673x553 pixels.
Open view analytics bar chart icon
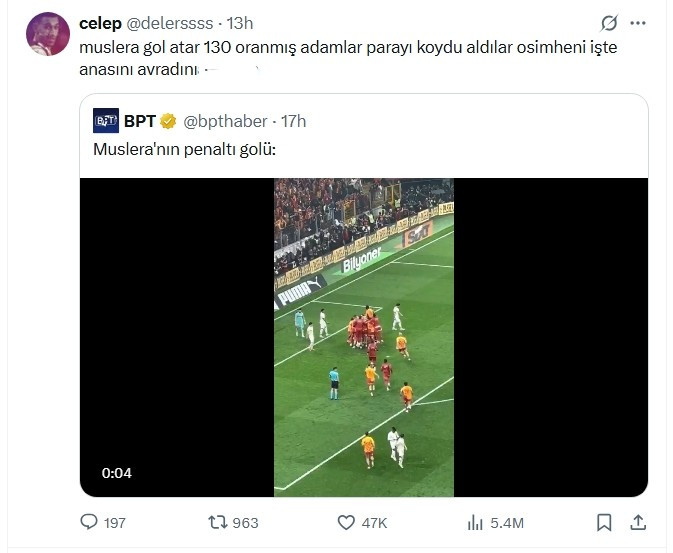coord(476,522)
